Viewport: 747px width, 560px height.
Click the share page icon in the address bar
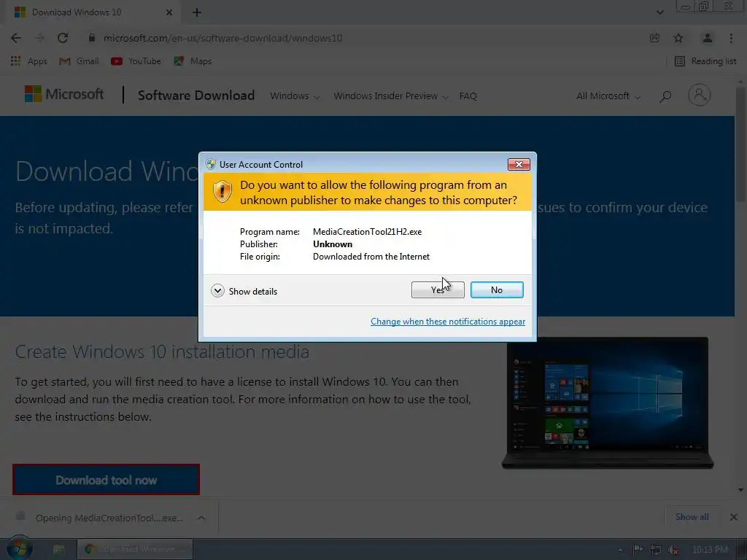pyautogui.click(x=654, y=38)
